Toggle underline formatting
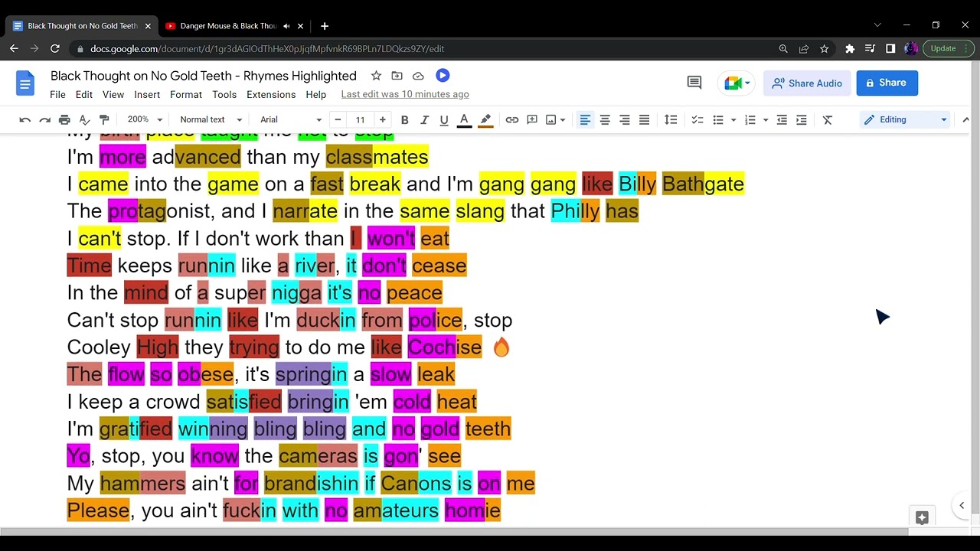 pos(444,119)
